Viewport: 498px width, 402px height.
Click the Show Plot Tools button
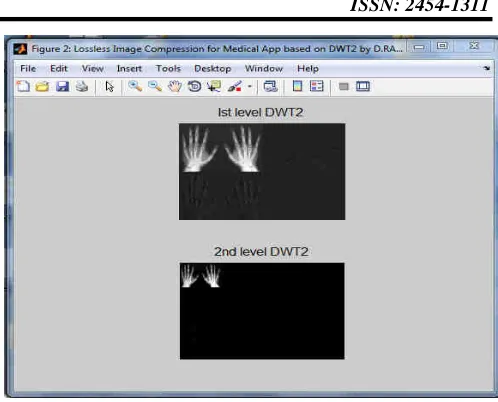[x=363, y=87]
